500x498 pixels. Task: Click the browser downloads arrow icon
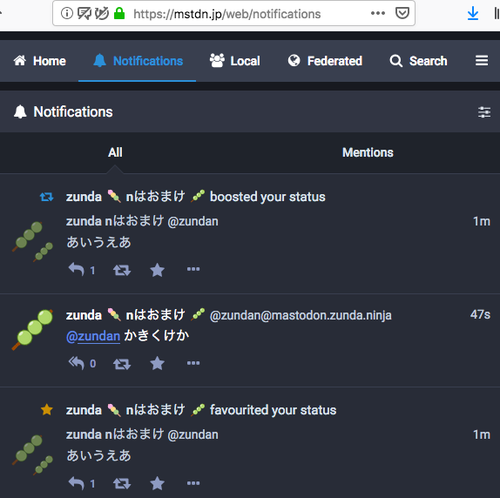point(473,14)
